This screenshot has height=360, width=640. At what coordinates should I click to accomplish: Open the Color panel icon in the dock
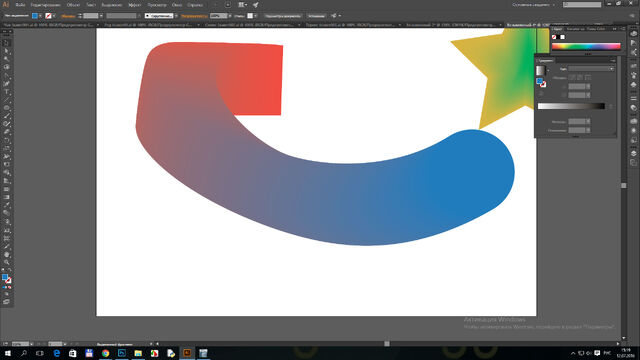(x=633, y=34)
